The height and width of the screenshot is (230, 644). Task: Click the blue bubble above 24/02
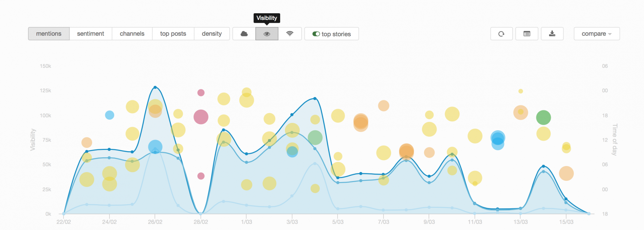point(109,115)
